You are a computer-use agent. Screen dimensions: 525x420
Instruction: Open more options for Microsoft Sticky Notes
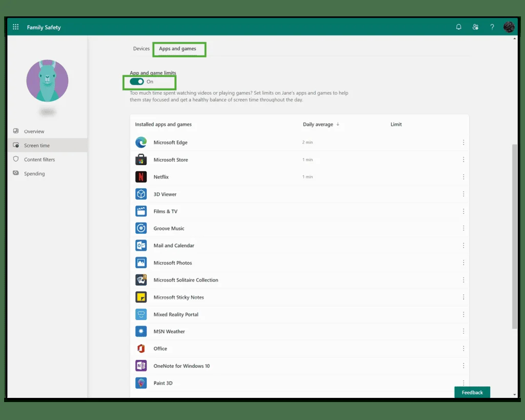pyautogui.click(x=463, y=297)
